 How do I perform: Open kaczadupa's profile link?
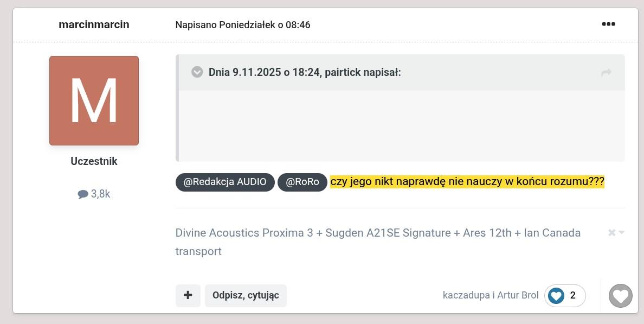tap(466, 295)
